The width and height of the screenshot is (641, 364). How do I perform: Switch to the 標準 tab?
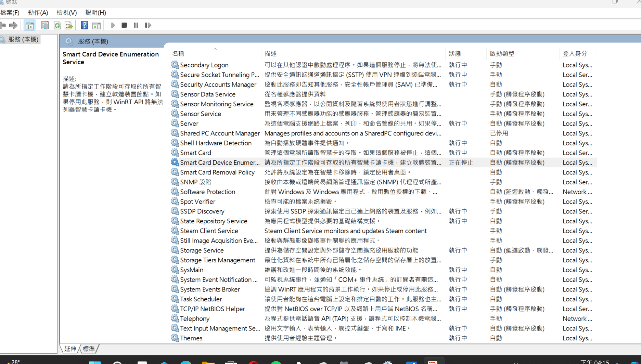coord(89,349)
